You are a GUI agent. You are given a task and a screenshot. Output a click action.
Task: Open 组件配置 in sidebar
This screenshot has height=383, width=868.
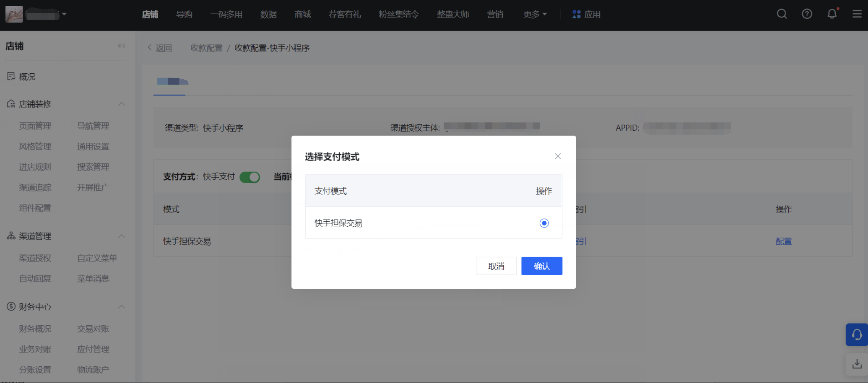click(x=35, y=208)
